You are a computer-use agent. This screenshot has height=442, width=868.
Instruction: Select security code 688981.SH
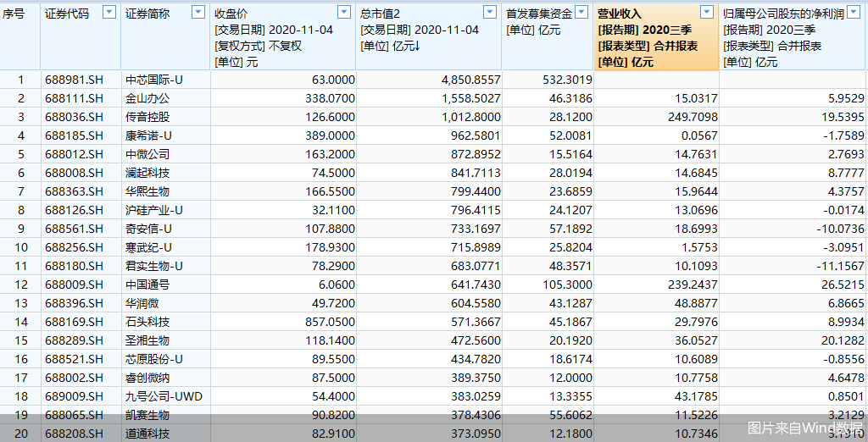(x=75, y=80)
